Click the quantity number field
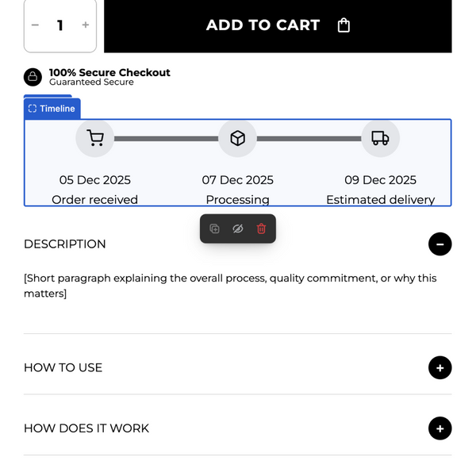The width and height of the screenshot is (476, 476). (60, 25)
